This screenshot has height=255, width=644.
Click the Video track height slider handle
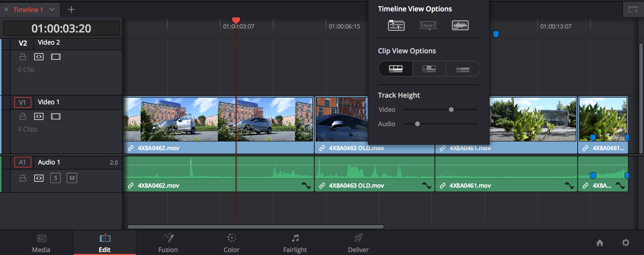coord(451,110)
